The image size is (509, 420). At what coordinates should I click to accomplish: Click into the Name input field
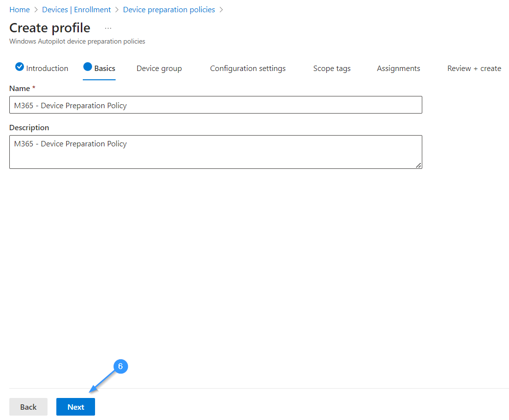(216, 105)
